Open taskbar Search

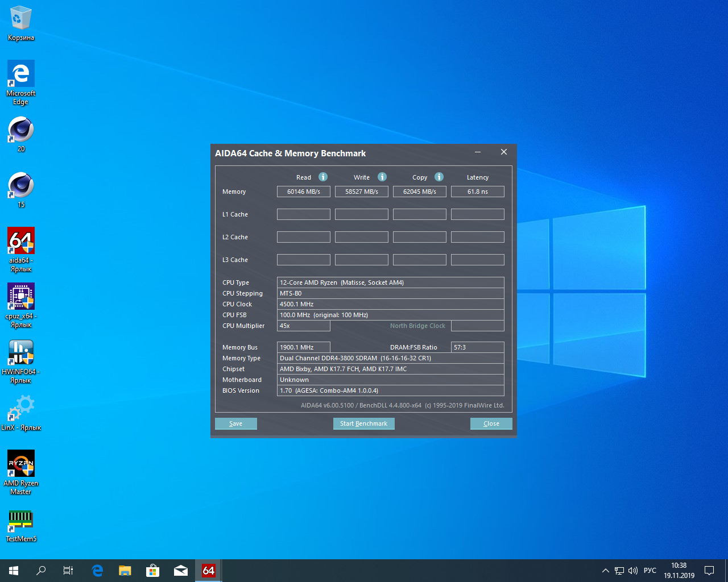pos(41,571)
